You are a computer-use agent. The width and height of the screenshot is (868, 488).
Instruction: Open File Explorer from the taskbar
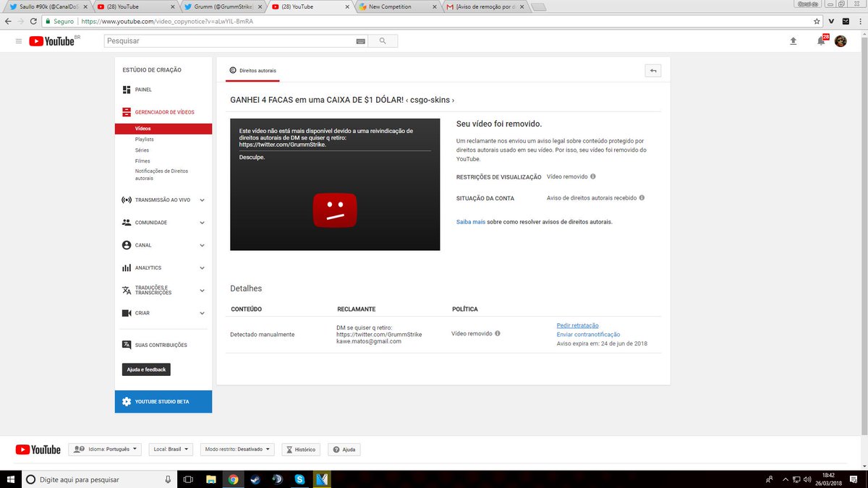coord(210,479)
